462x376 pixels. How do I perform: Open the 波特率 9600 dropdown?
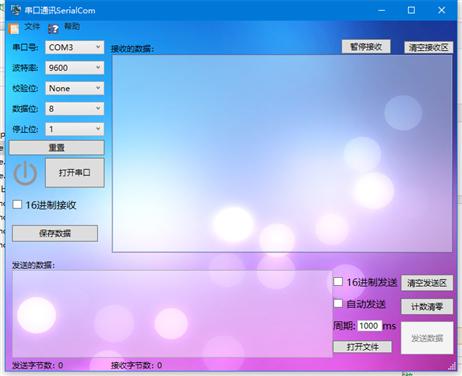75,68
